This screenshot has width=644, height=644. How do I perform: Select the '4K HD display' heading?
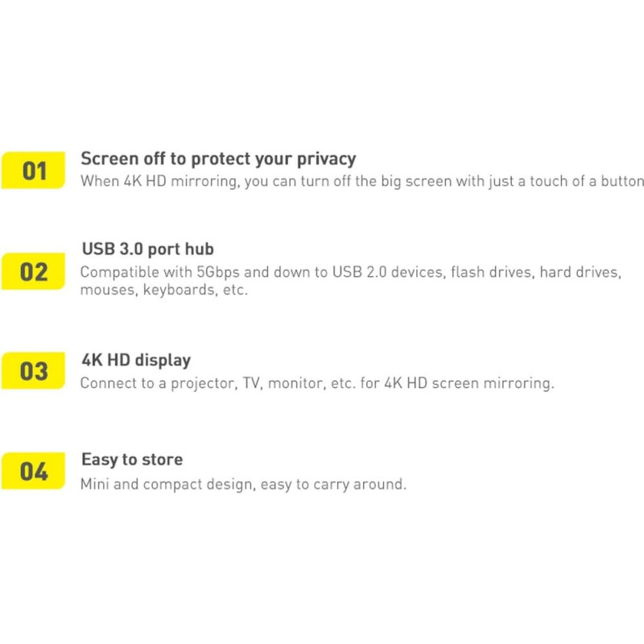tap(136, 361)
